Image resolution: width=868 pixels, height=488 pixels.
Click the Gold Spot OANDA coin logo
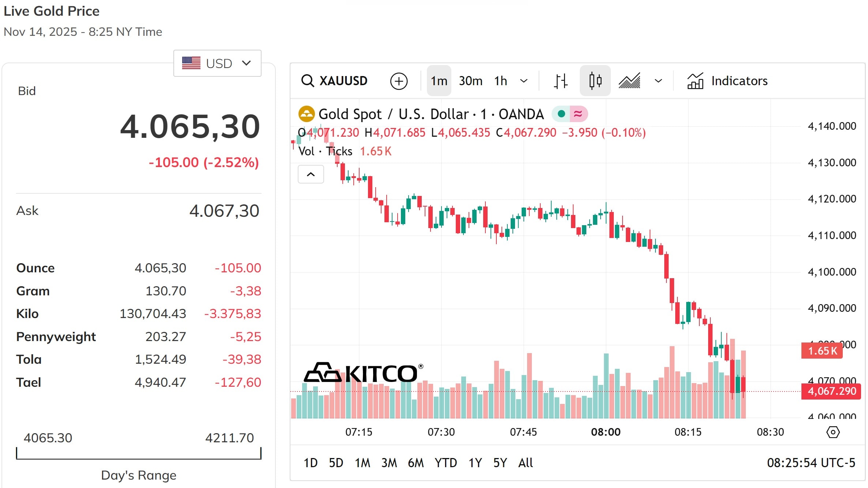coord(306,114)
